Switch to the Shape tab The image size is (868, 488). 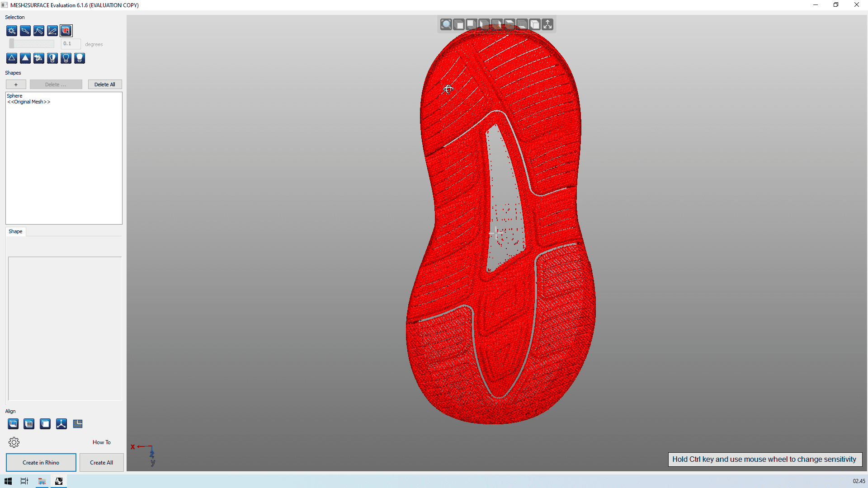[x=15, y=231]
